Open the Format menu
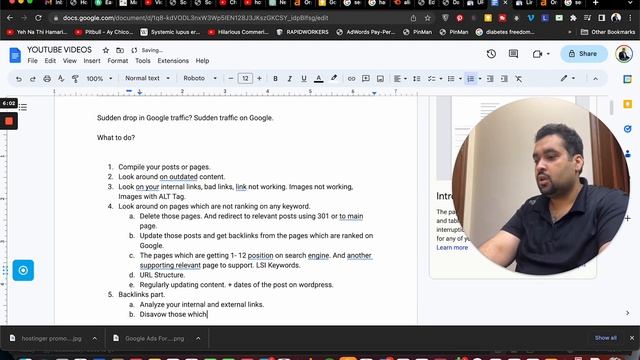Image resolution: width=640 pixels, height=360 pixels. pos(118,61)
